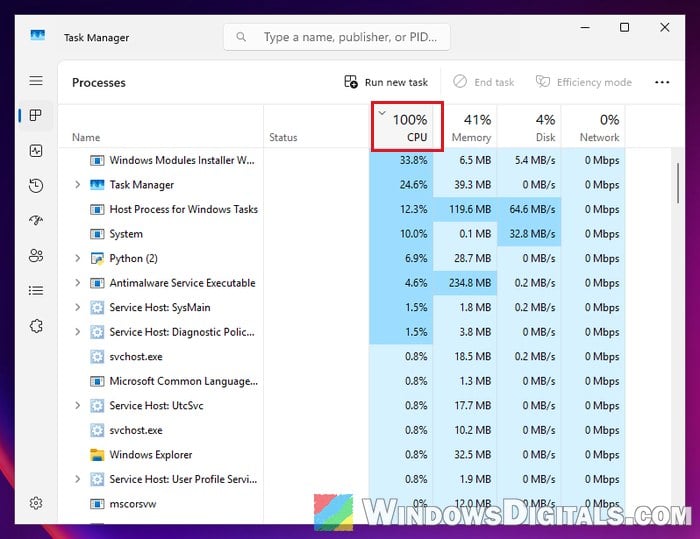Expand Service Host: SysMain group

click(78, 307)
